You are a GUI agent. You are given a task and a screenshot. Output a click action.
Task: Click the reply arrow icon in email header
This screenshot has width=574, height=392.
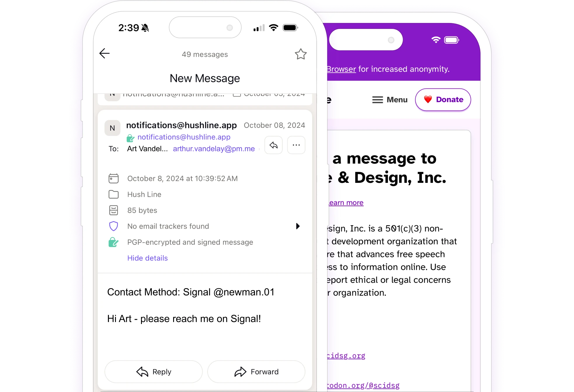tap(274, 146)
